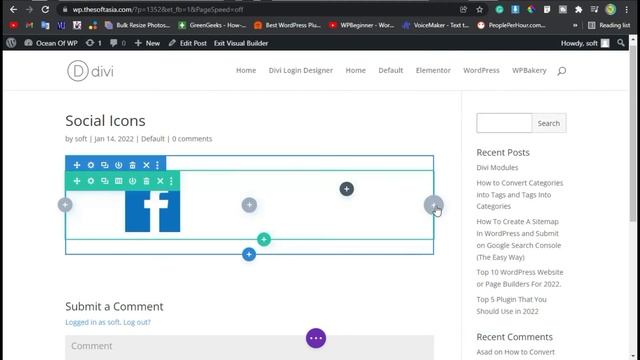This screenshot has height=360, width=640.
Task: Open How to Convert Categories post link
Action: (520, 195)
